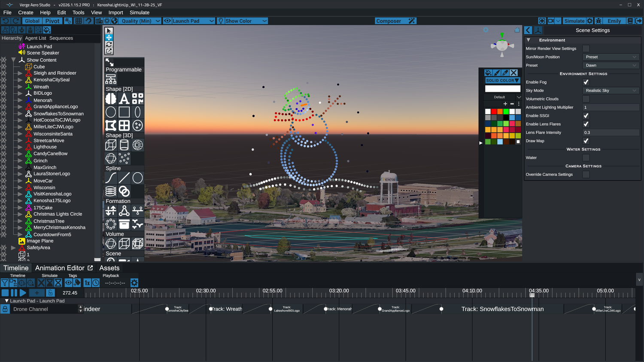Click the timeline filter funnel icon
This screenshot has width=644, height=362.
[x=5, y=283]
